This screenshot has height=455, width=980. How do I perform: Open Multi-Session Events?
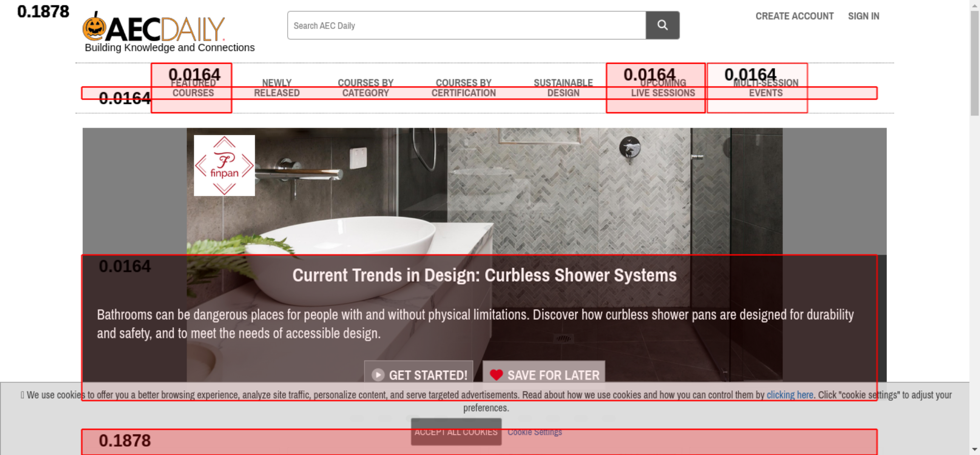click(x=765, y=88)
